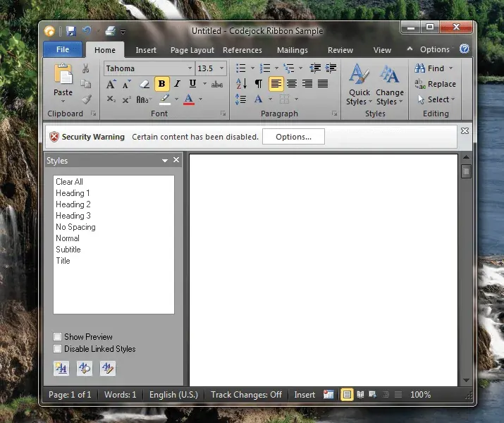The image size is (504, 423).
Task: Switch to the Page Layout tab
Action: point(192,50)
